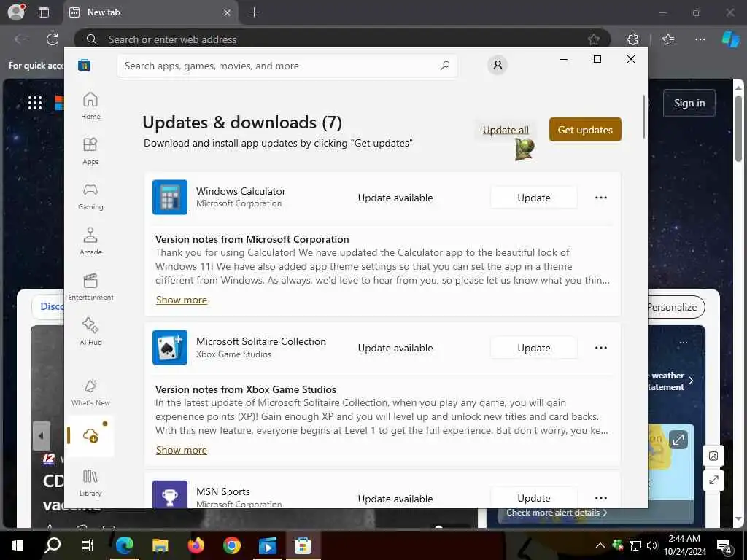The width and height of the screenshot is (747, 560).
Task: Open more options for MSN Sports
Action: [601, 498]
